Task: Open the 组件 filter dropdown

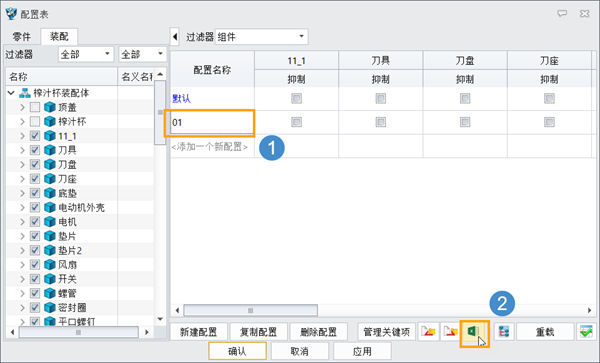Action: [261, 37]
